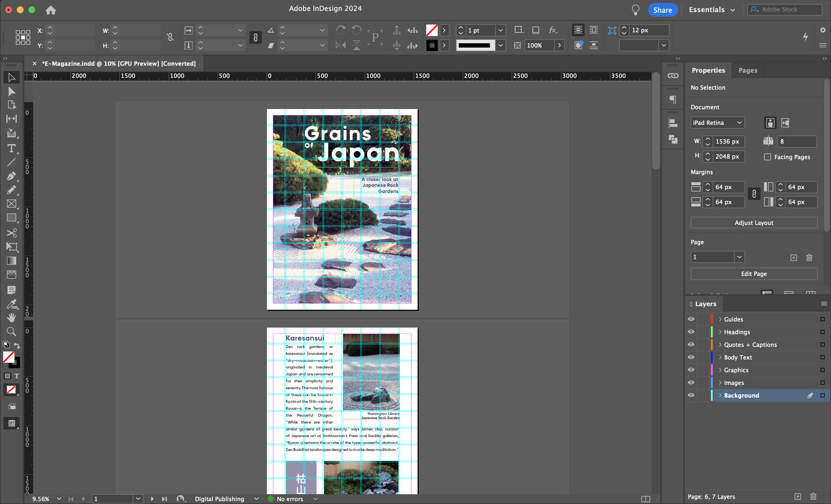Select landscape page orientation
Image resolution: width=831 pixels, height=504 pixels.
tap(785, 123)
